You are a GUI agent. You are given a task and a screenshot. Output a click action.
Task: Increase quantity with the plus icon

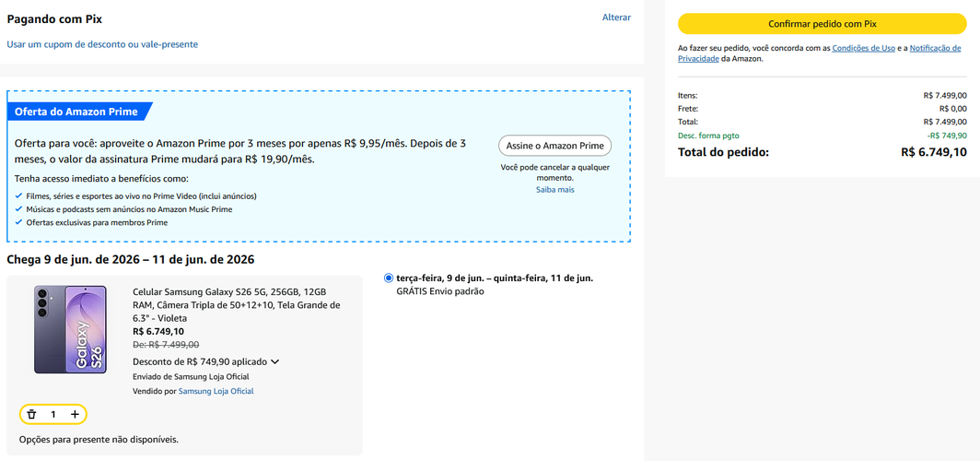click(x=75, y=414)
